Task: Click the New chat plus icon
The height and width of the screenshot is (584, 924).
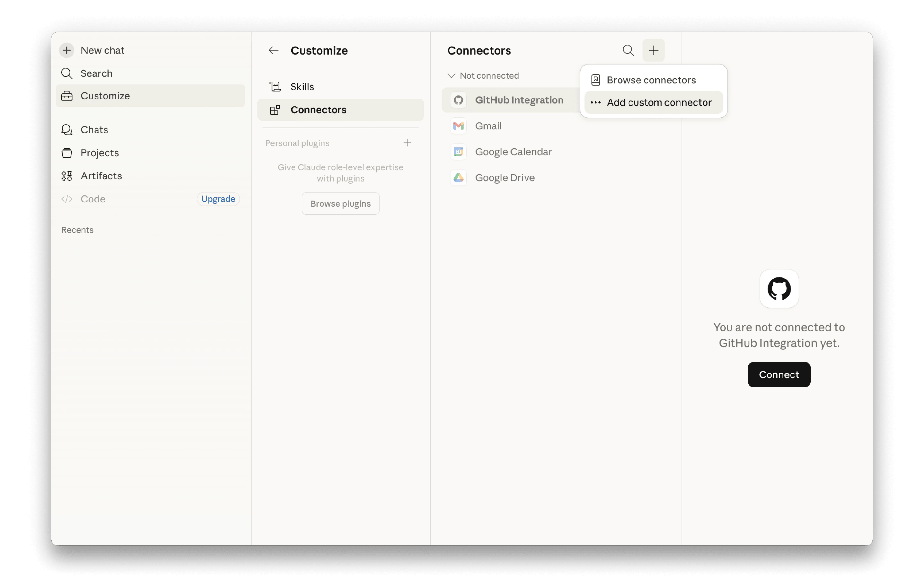Action: coord(67,50)
